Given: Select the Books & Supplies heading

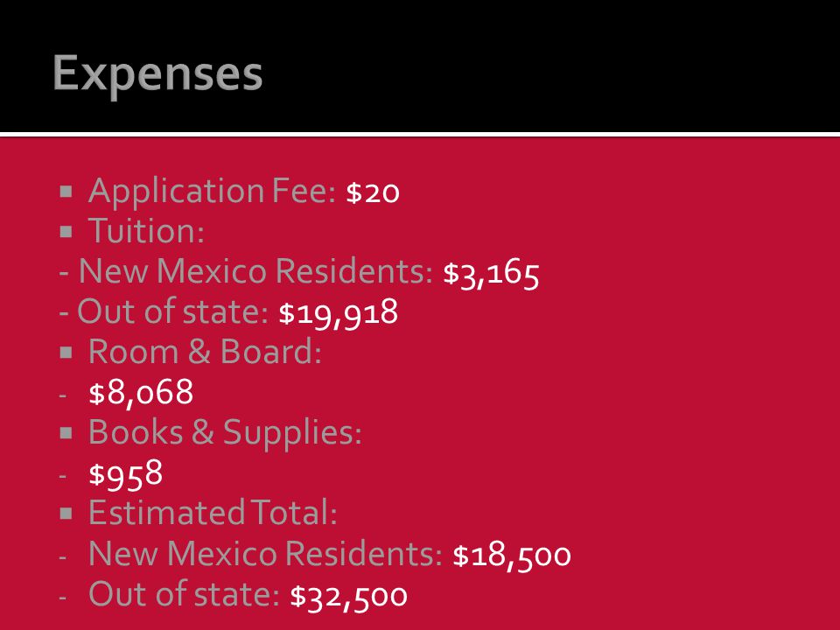Looking at the screenshot, I should point(225,433).
